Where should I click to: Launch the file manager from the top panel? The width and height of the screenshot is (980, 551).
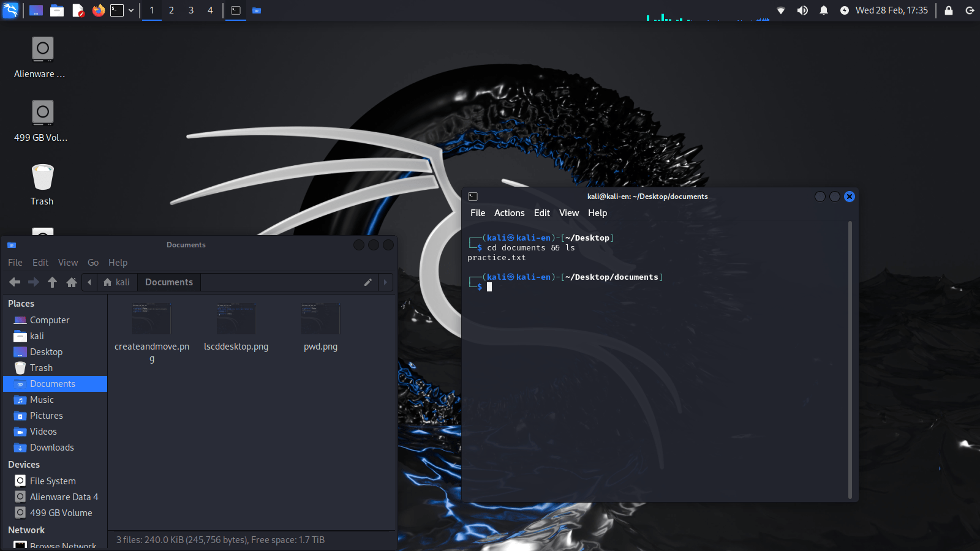click(57, 10)
